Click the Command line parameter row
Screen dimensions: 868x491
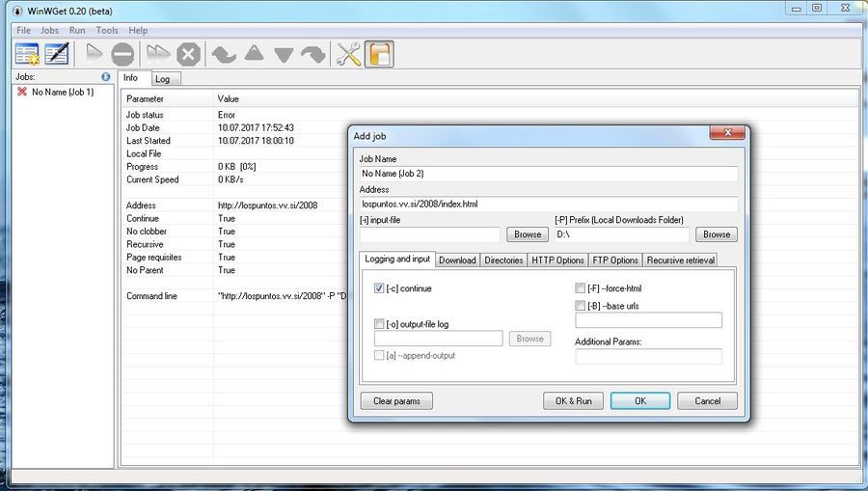click(x=236, y=296)
